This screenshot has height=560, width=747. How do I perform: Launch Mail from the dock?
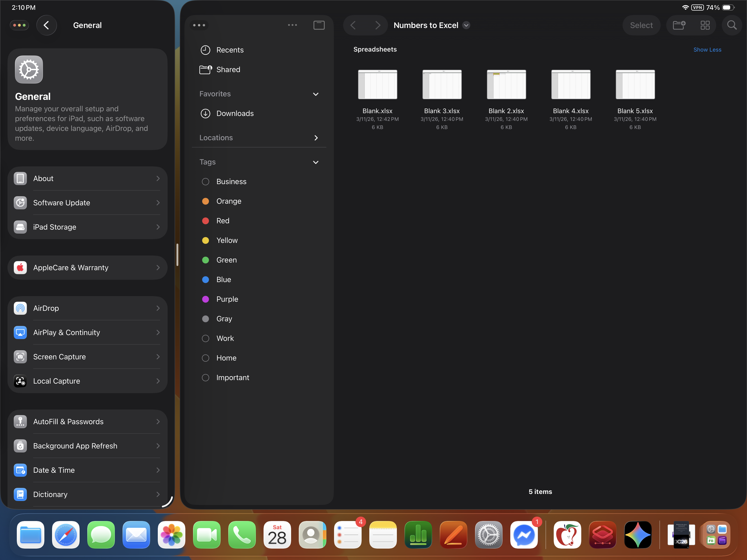coord(136,535)
